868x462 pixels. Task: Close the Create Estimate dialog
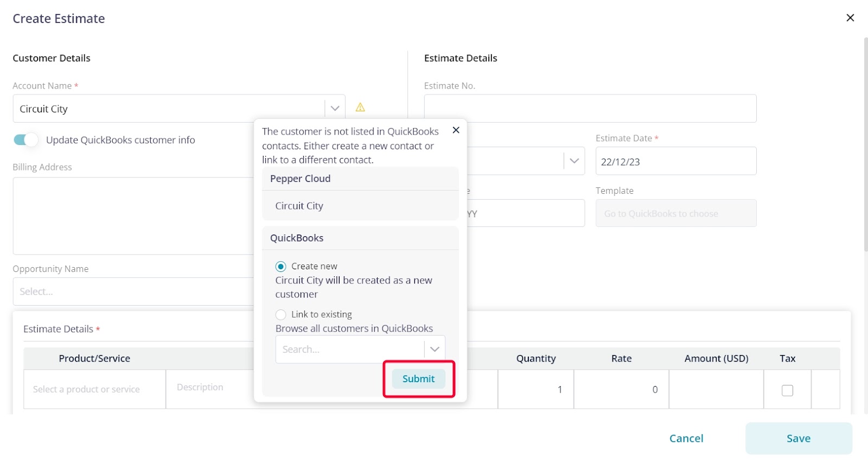(850, 18)
